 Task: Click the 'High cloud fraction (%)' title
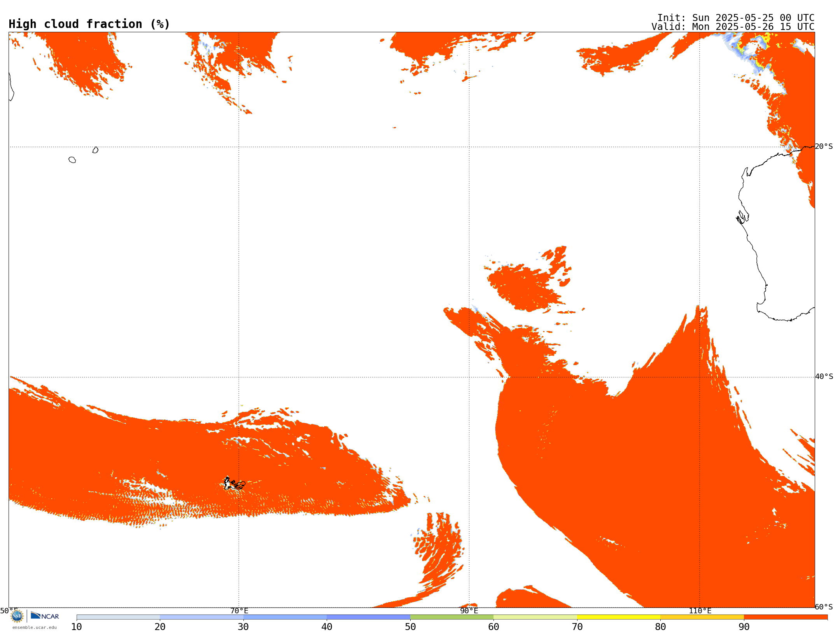pyautogui.click(x=89, y=24)
